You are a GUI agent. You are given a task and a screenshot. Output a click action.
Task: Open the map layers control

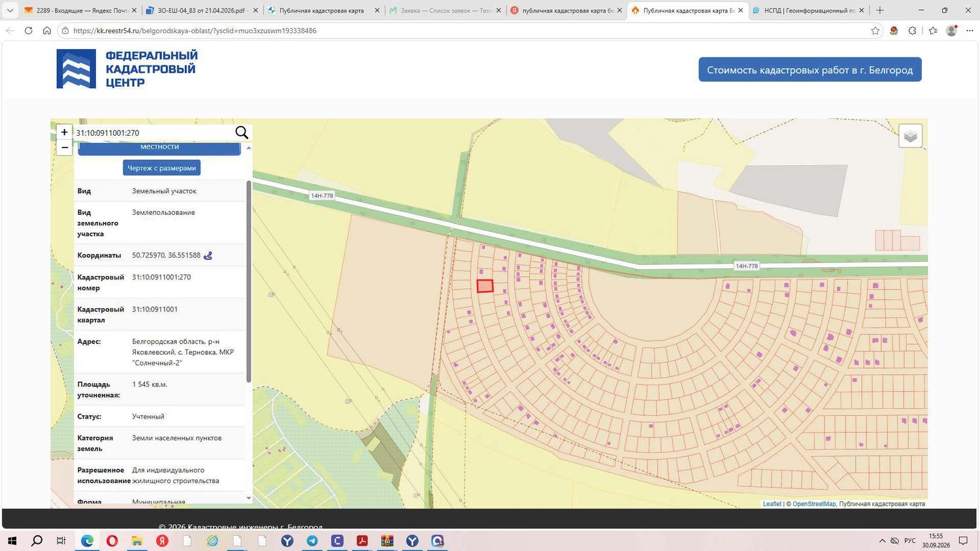pyautogui.click(x=910, y=136)
